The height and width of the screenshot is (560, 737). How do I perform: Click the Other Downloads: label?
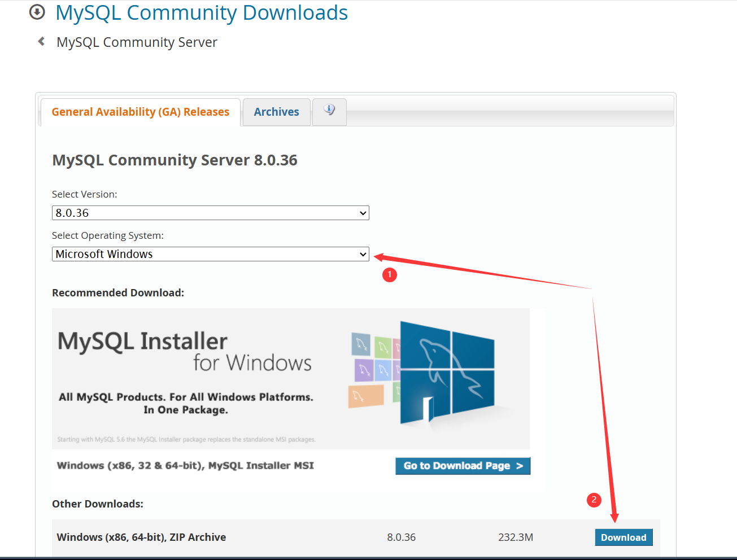(98, 504)
